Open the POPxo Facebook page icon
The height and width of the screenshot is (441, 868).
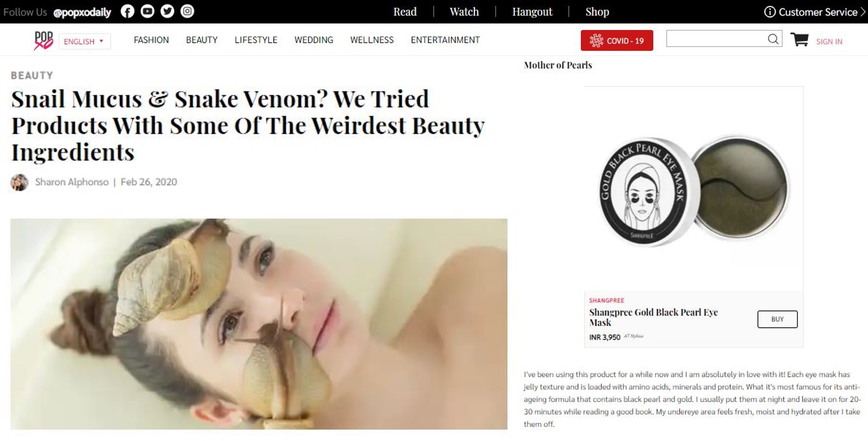click(127, 11)
